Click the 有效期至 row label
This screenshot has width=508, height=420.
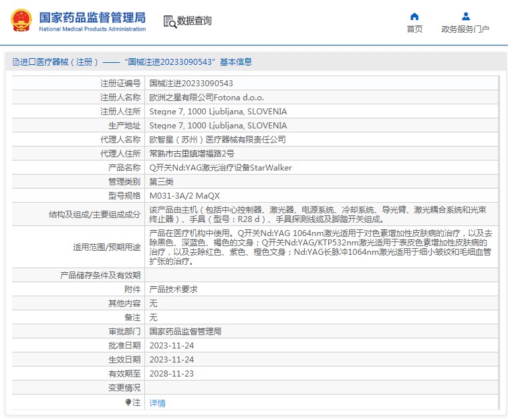(x=124, y=374)
